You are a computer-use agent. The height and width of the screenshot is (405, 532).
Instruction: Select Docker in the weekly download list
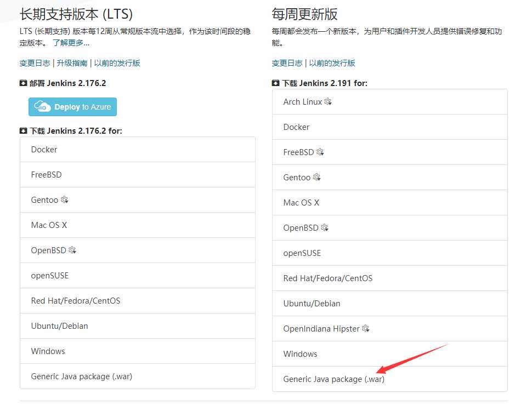390,127
